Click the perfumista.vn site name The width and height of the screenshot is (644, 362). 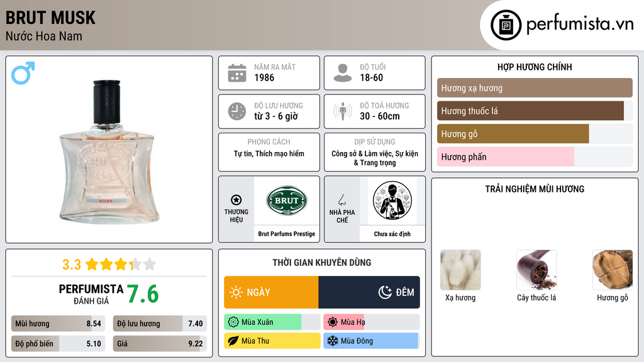point(580,24)
